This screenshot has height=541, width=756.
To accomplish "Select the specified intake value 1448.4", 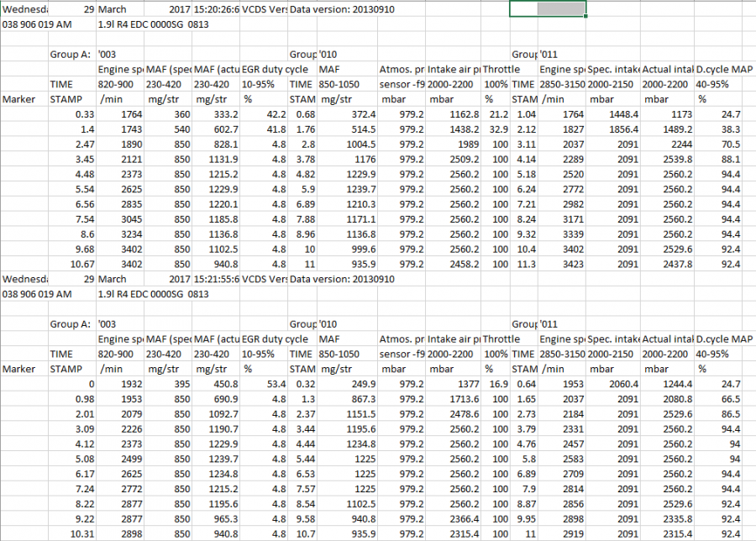I will tap(617, 113).
